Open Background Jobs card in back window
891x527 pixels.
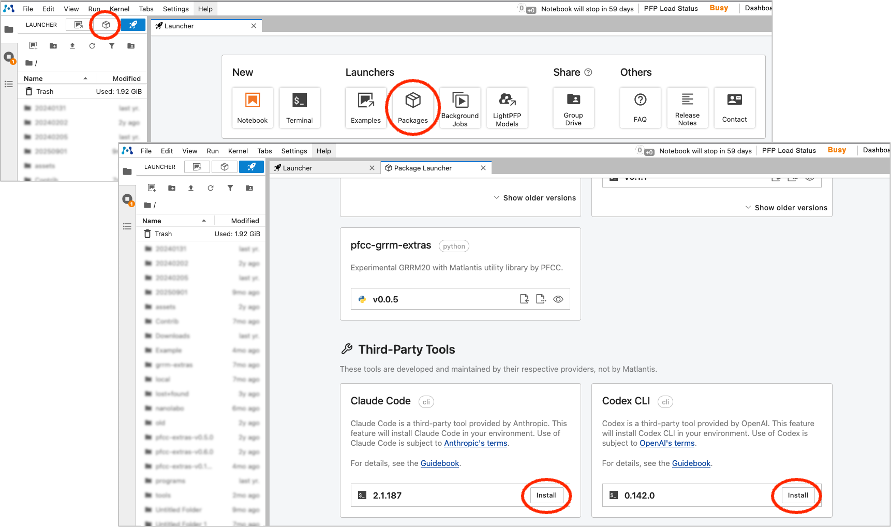point(460,107)
